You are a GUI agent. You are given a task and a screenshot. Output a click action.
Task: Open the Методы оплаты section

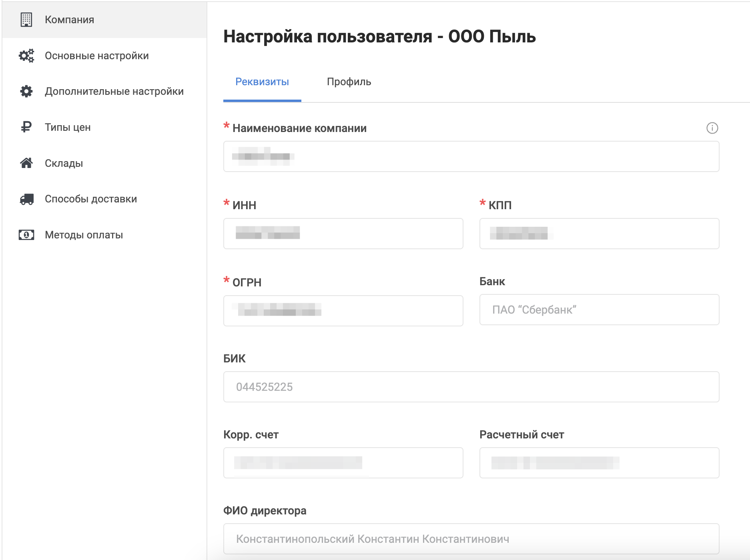tap(84, 235)
